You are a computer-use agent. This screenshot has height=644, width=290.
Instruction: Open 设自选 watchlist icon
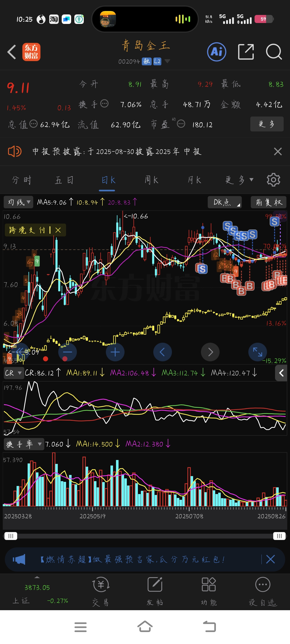pyautogui.click(x=263, y=592)
